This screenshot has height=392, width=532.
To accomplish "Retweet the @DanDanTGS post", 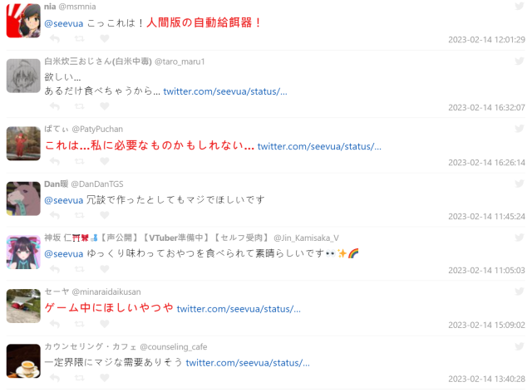I will 80,214.
